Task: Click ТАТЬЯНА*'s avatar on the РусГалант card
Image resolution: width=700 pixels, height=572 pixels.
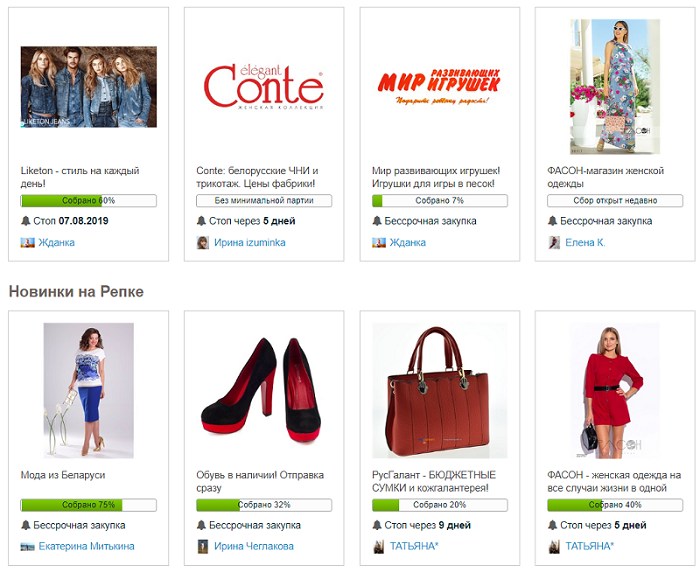Action: [379, 547]
